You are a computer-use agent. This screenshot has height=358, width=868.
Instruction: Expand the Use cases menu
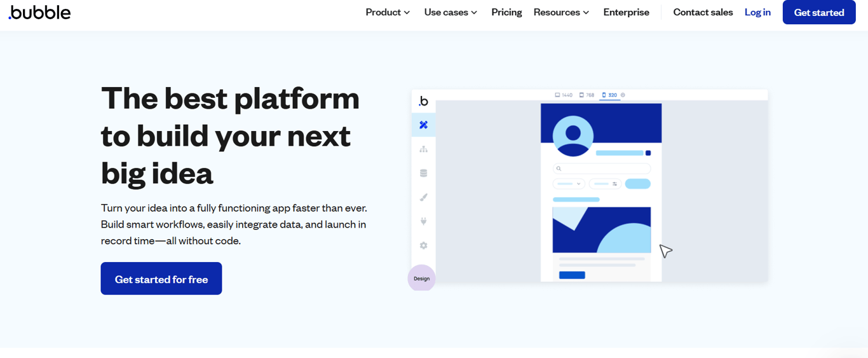tap(451, 12)
